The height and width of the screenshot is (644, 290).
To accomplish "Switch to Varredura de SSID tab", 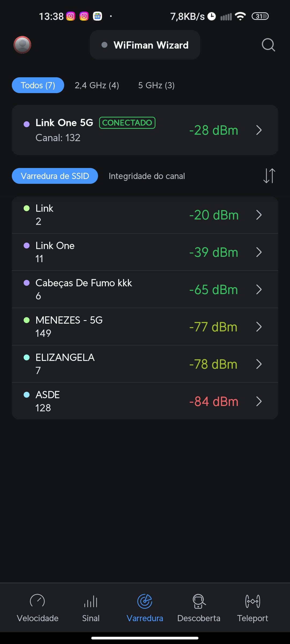I will click(55, 176).
